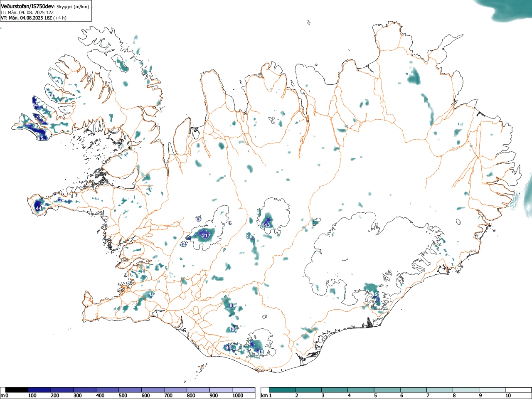This screenshot has width=532, height=399.
Task: Click the 500 tick label in meter legend
Action: point(123,396)
